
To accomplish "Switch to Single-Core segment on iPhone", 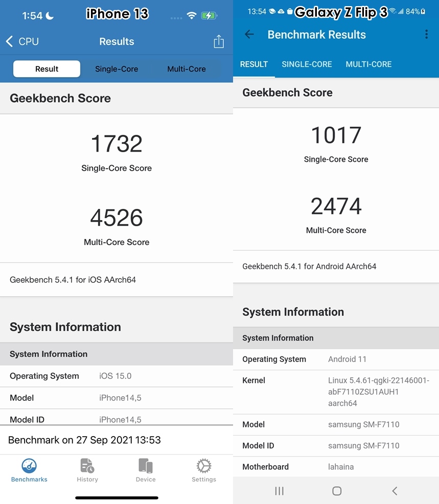I will (117, 69).
